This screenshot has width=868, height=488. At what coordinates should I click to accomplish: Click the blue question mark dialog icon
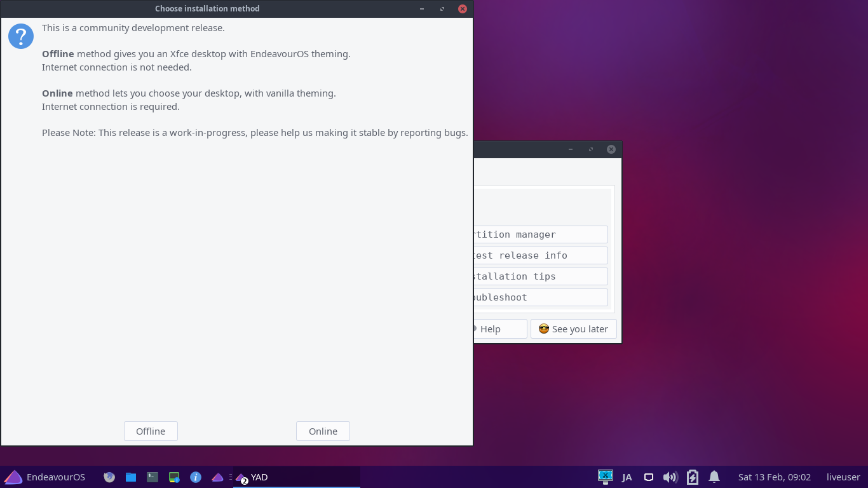click(x=21, y=37)
